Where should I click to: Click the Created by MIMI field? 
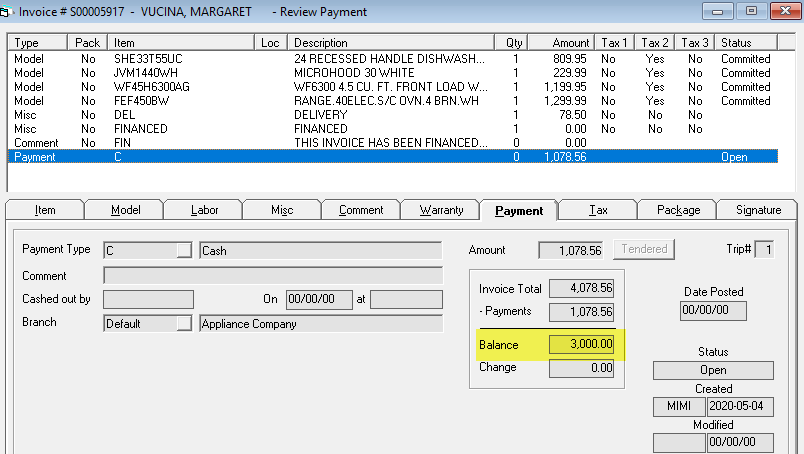click(x=679, y=406)
